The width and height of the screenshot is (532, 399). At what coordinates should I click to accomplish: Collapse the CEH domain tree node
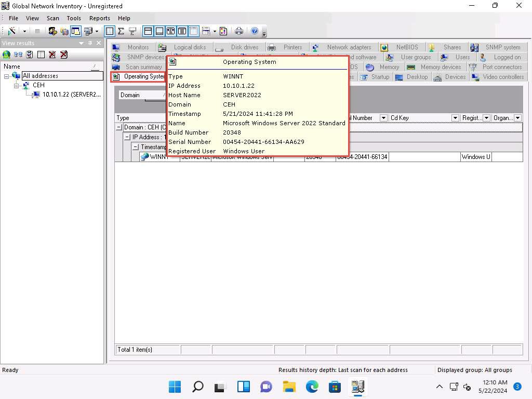tap(16, 85)
